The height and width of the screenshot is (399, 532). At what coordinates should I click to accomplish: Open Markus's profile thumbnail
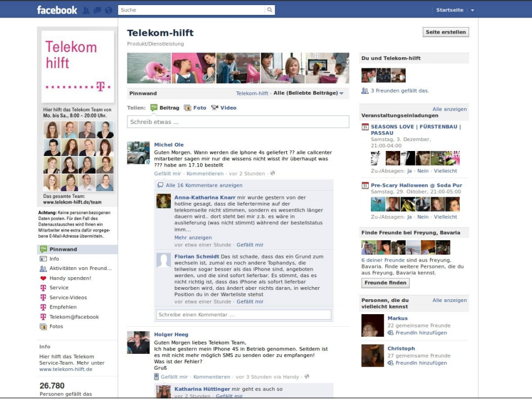coord(373,326)
